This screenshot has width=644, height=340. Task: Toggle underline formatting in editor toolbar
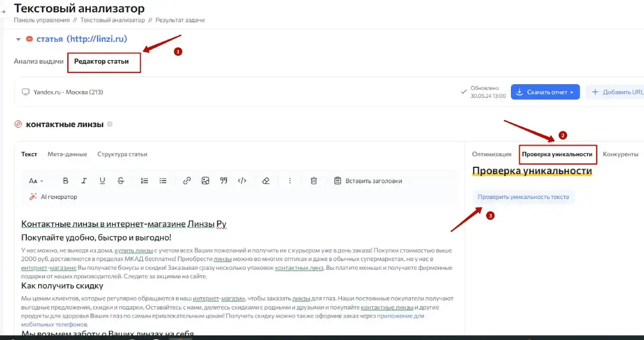point(102,181)
